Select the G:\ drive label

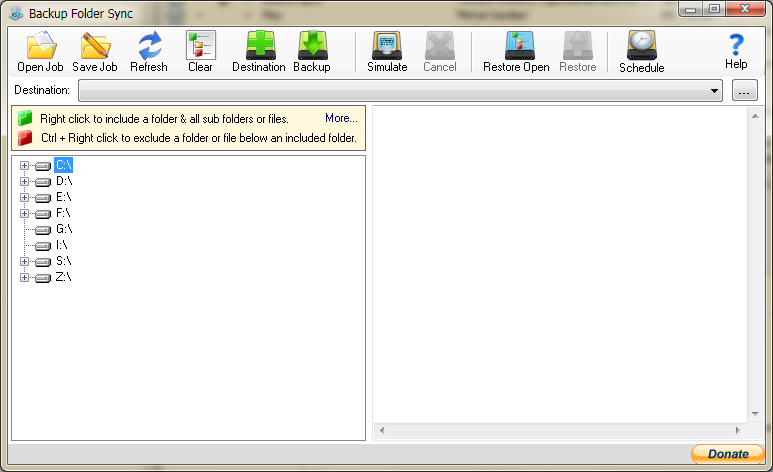click(64, 229)
